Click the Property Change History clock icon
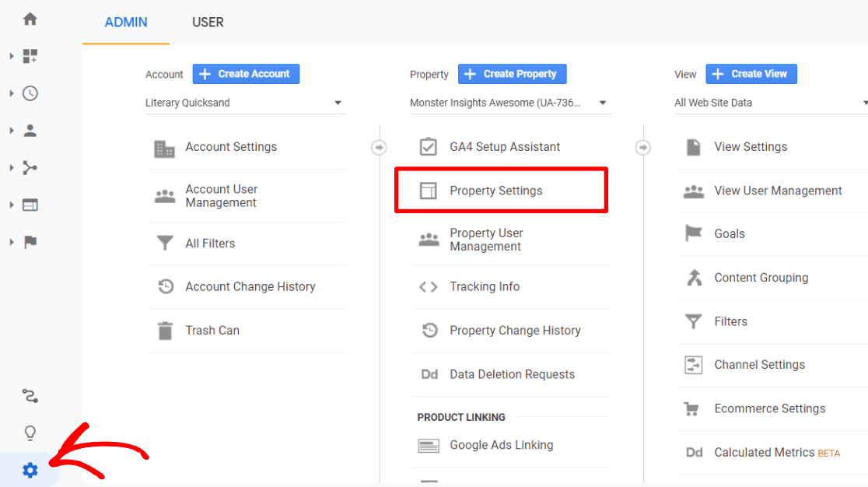The image size is (868, 487). [429, 331]
